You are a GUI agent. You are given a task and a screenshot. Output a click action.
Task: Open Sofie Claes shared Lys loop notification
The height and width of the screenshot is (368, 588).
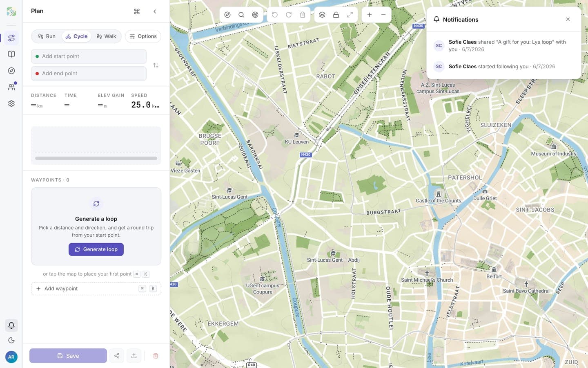click(504, 45)
